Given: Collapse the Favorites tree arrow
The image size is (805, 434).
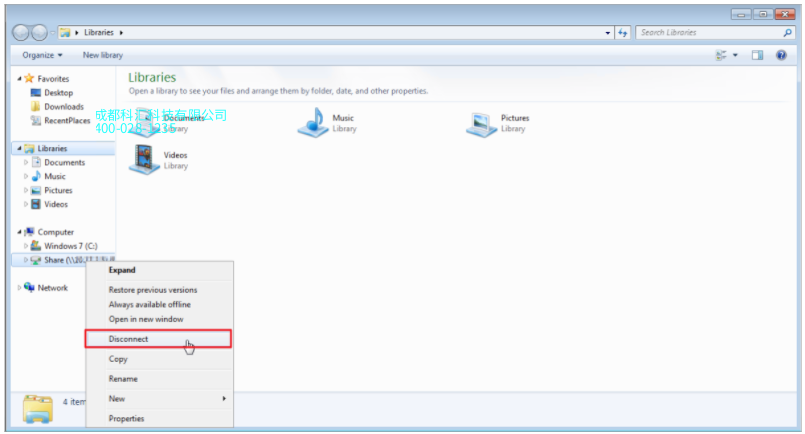Looking at the screenshot, I should 20,78.
